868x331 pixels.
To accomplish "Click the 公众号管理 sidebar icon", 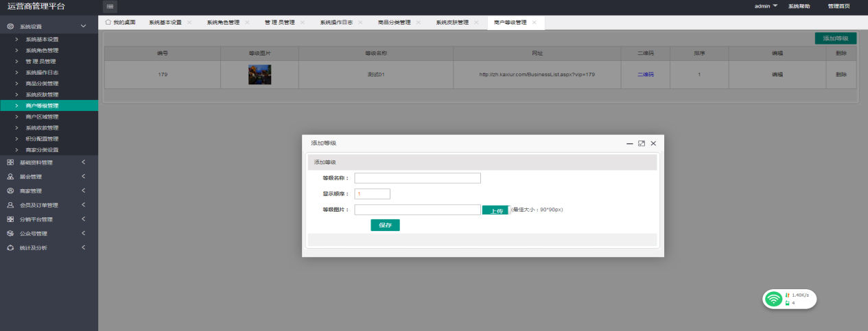I will (10, 234).
